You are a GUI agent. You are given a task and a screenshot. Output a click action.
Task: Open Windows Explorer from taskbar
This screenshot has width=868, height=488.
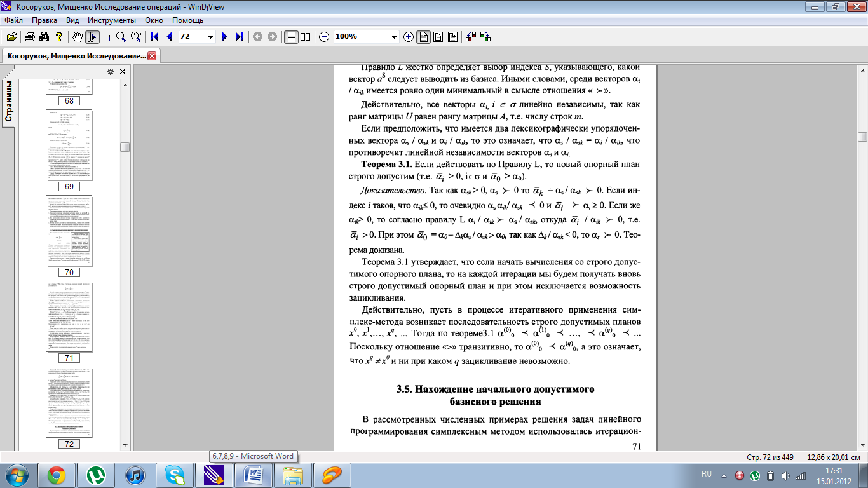pyautogui.click(x=293, y=475)
